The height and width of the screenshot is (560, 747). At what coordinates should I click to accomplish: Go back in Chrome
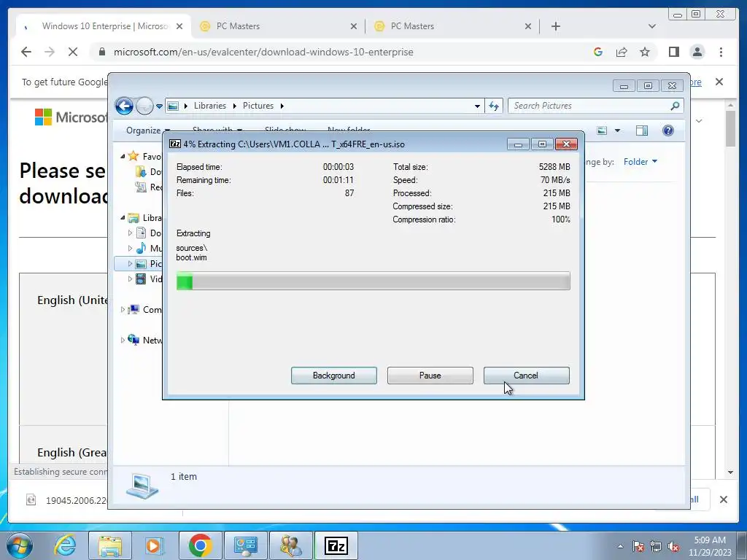(x=26, y=52)
